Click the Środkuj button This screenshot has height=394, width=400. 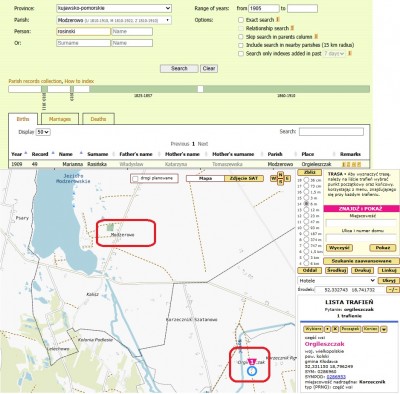[336, 270]
